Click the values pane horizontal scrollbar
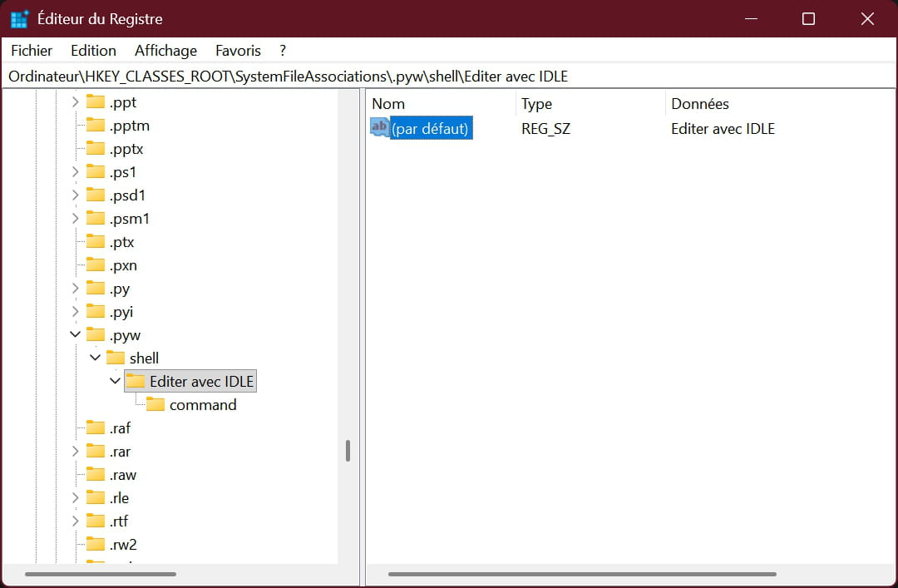 pyautogui.click(x=582, y=574)
